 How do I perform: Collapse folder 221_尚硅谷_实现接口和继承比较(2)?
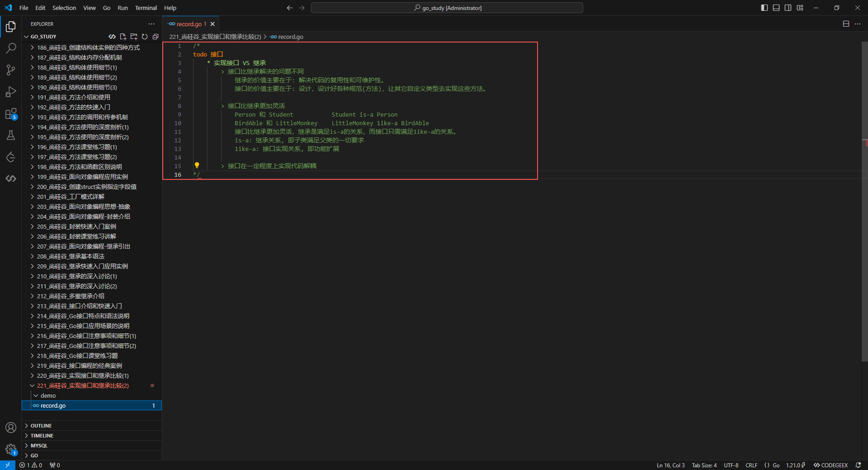92,385
